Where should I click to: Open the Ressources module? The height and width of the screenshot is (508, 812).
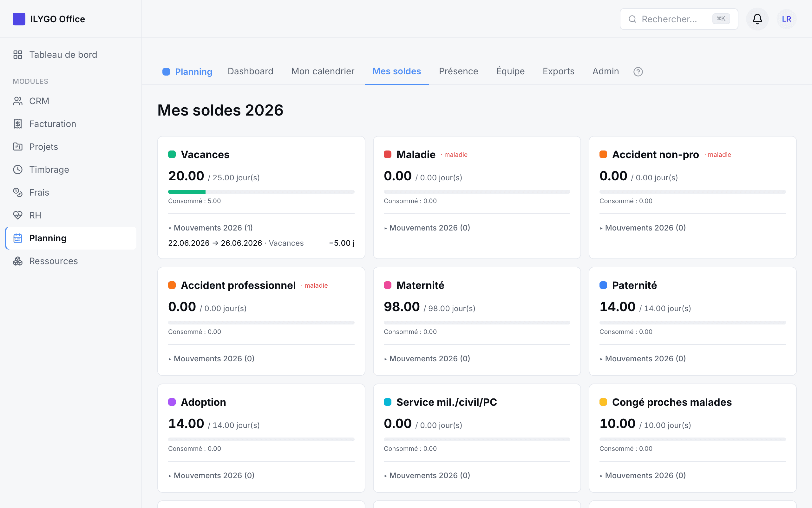pos(71,261)
